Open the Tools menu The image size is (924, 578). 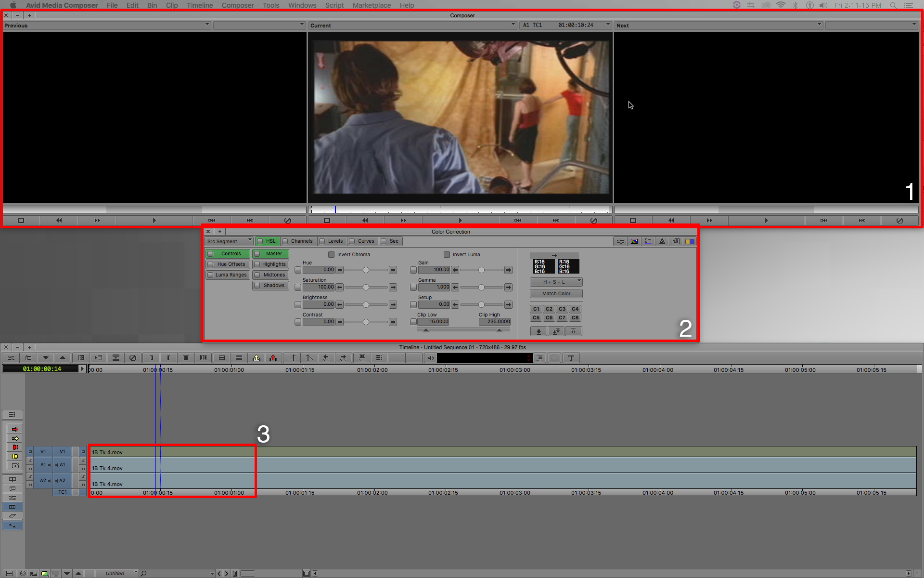[270, 5]
